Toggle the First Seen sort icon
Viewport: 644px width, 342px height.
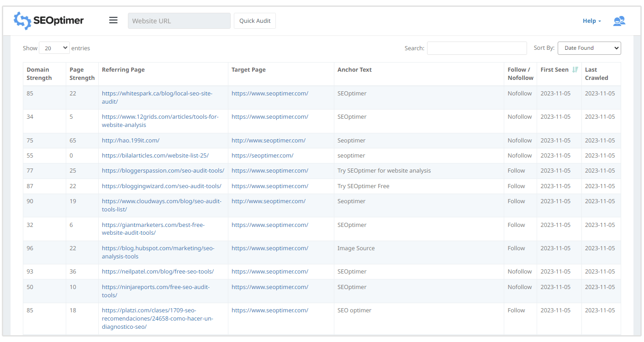coord(575,70)
